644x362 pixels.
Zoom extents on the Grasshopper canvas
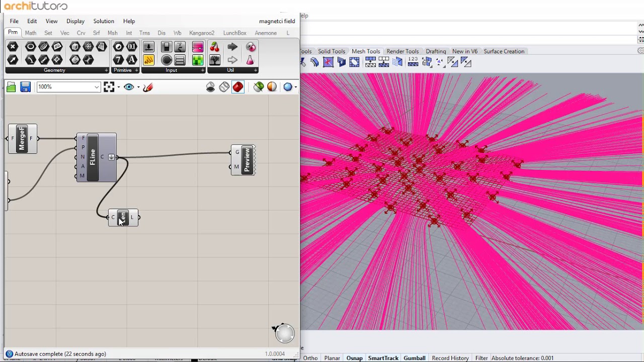tap(109, 87)
